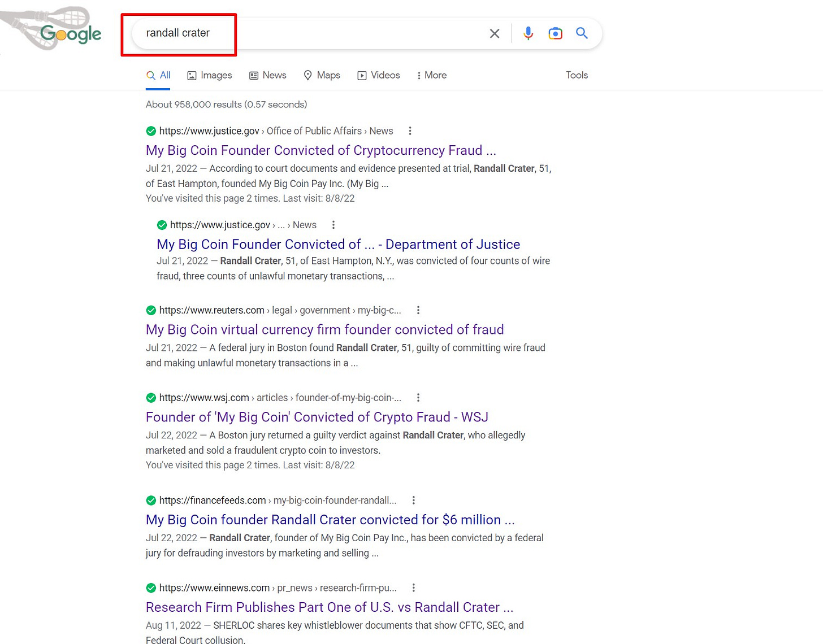823x644 pixels.
Task: Open 'My Big Coin founder Randall Crater convicted for $6 million'
Action: click(330, 520)
